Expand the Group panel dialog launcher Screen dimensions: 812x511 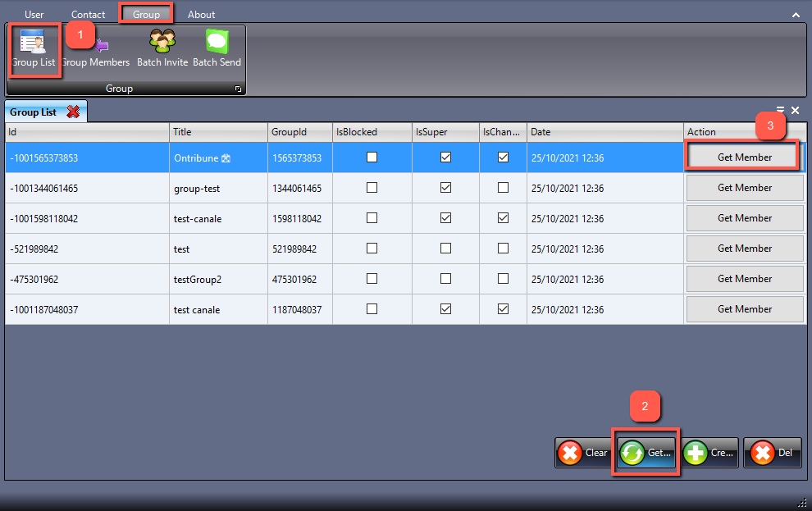tap(239, 89)
